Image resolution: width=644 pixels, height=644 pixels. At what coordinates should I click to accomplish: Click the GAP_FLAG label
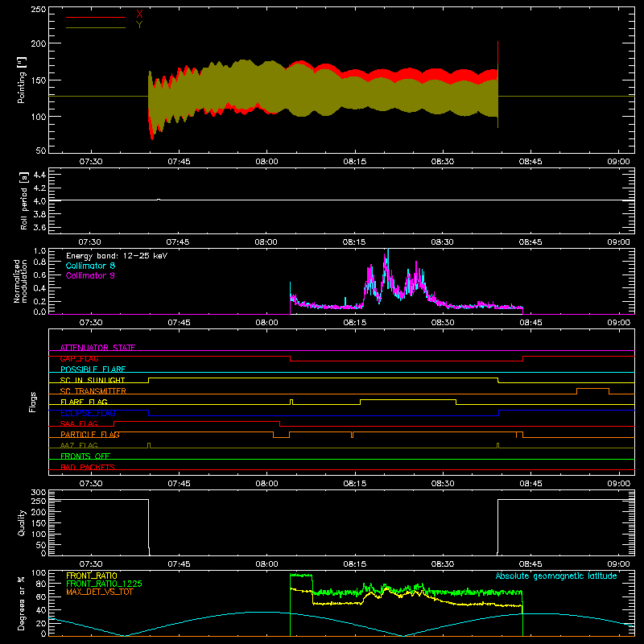point(79,358)
